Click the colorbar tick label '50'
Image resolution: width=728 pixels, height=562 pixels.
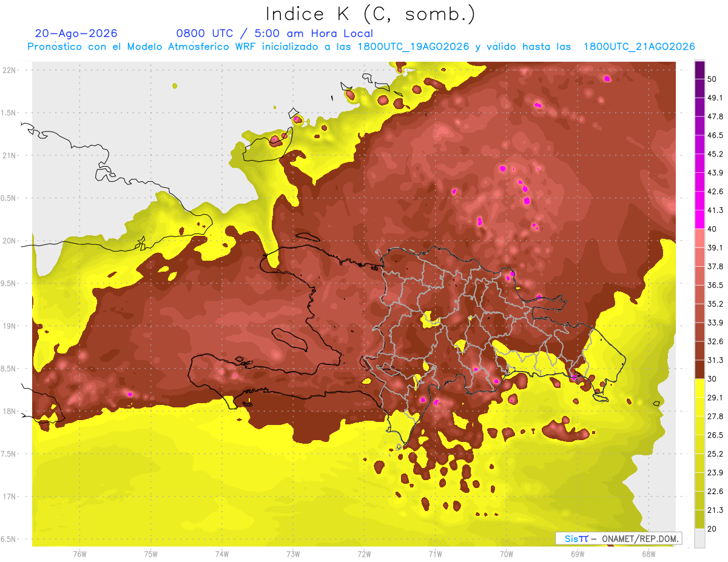pyautogui.click(x=713, y=79)
